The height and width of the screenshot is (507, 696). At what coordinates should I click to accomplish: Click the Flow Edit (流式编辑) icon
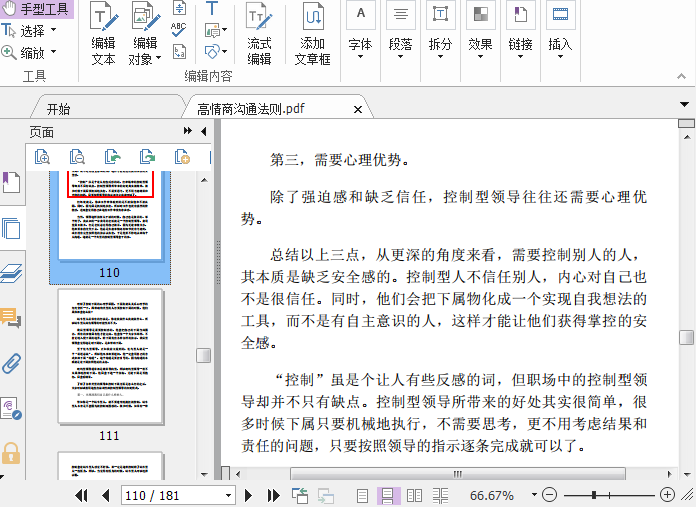point(259,35)
